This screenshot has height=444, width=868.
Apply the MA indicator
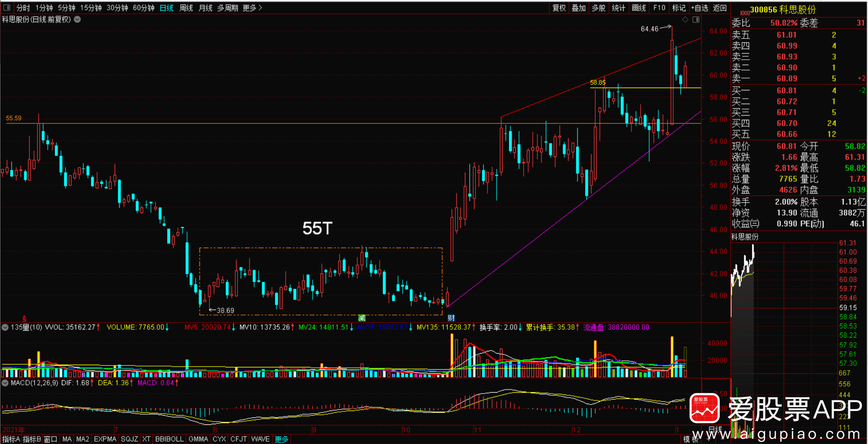(x=67, y=439)
